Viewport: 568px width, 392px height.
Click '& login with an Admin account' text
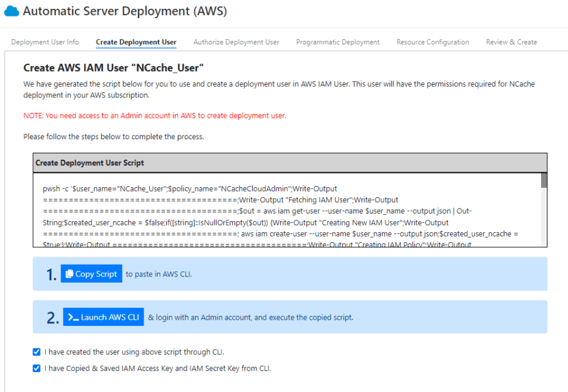pyautogui.click(x=251, y=317)
